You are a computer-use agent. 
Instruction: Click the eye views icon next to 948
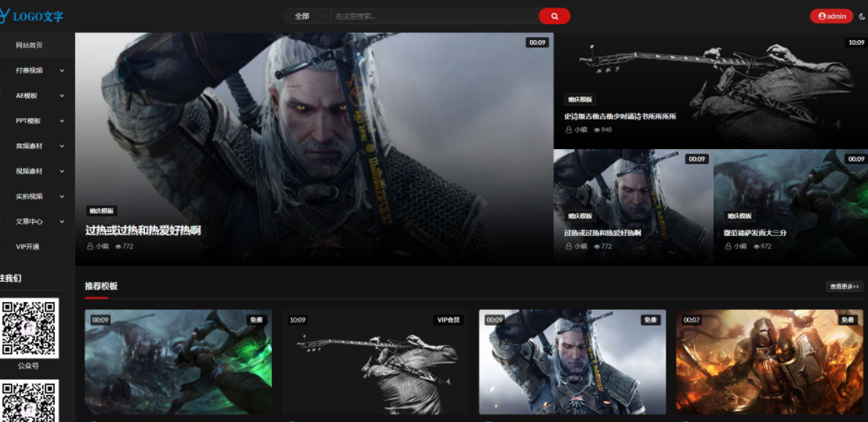point(597,129)
